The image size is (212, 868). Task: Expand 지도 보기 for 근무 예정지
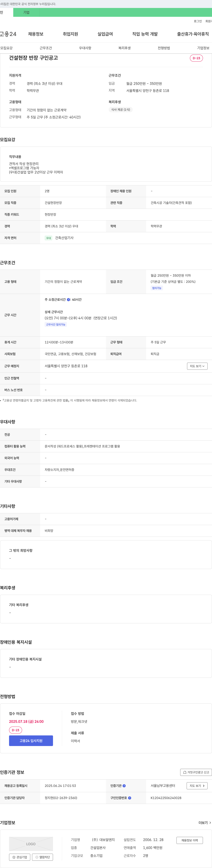(x=197, y=366)
